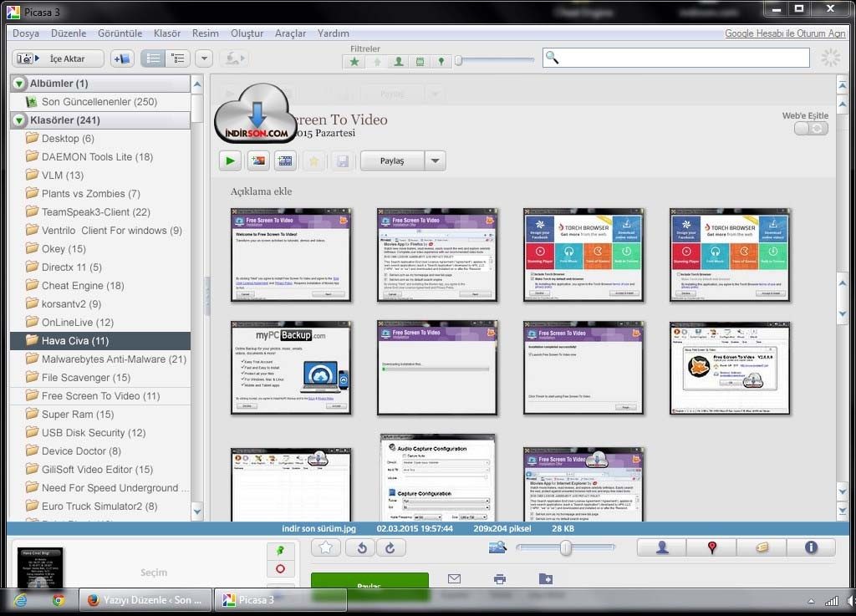Switch to tree folder view
The width and height of the screenshot is (856, 616).
tap(178, 59)
